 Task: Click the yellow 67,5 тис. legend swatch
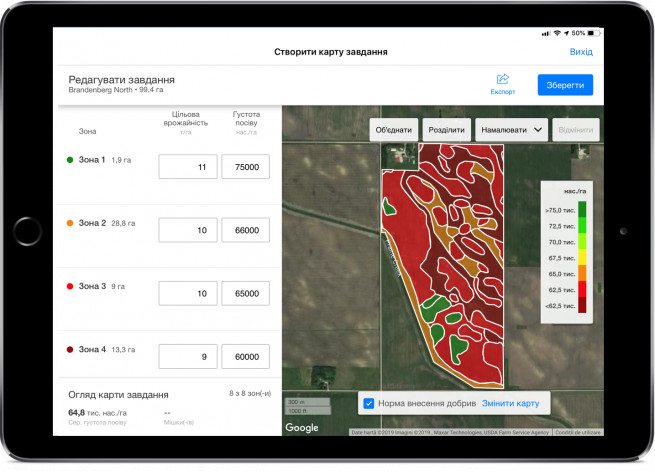(581, 257)
